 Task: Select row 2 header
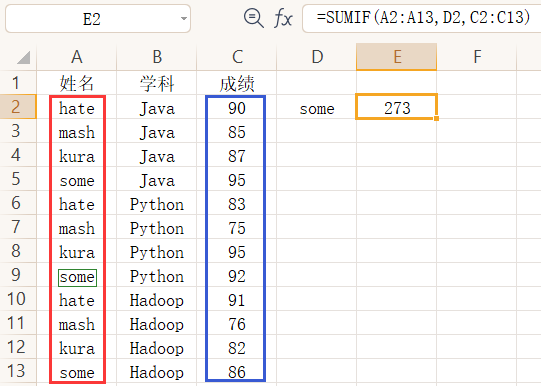click(x=18, y=107)
